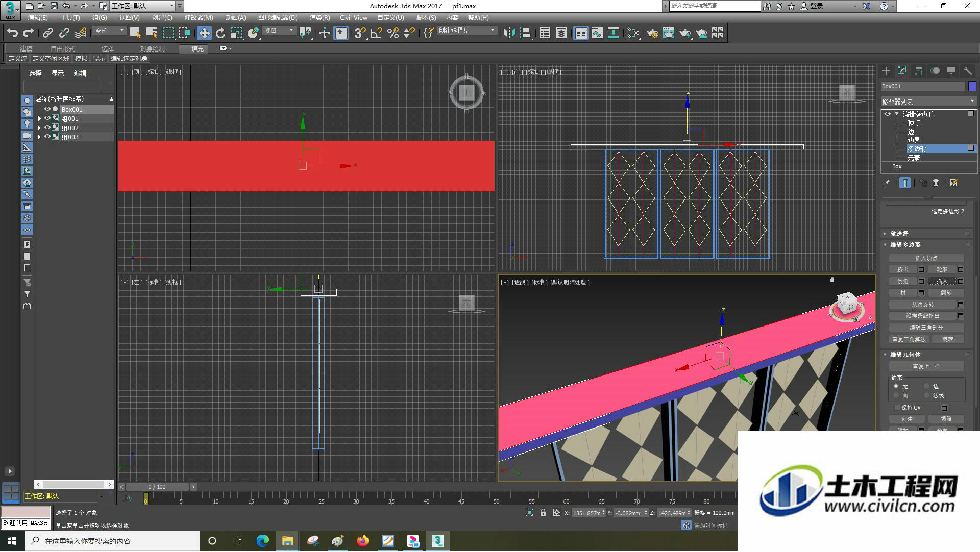Click the Windows search box on taskbar
Viewport: 980px width, 552px height.
(x=112, y=541)
